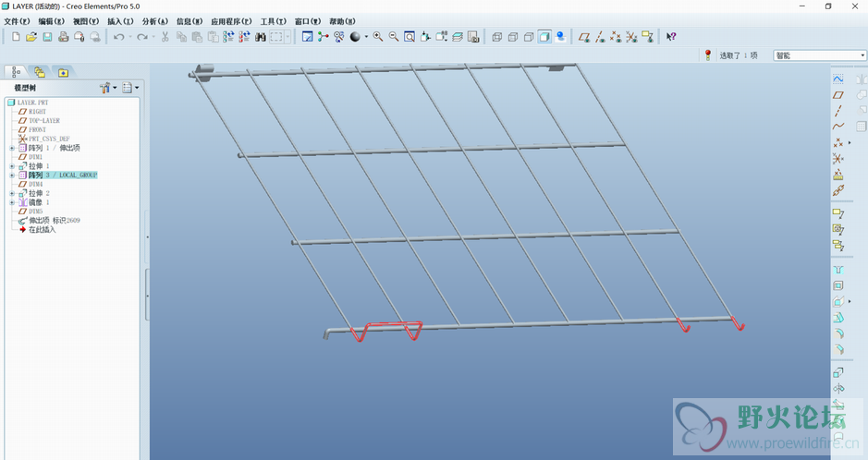Click datum plane tool in right toolbar

pos(838,95)
